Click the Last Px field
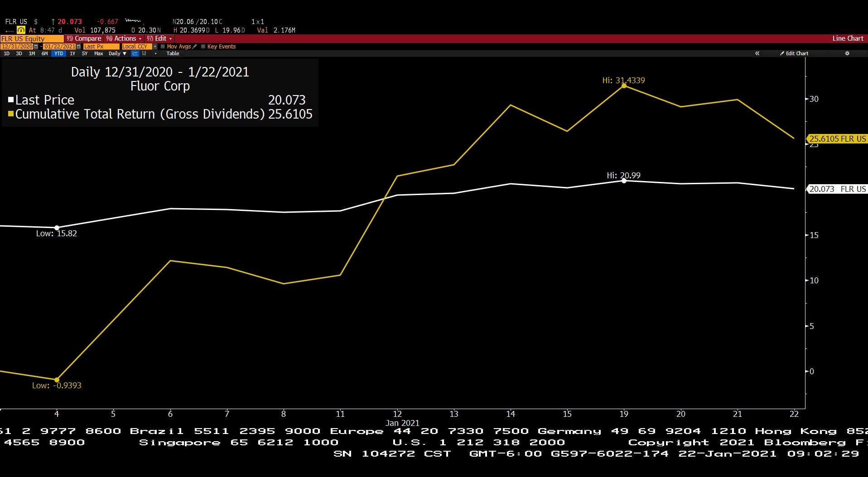The image size is (868, 477). click(x=101, y=47)
